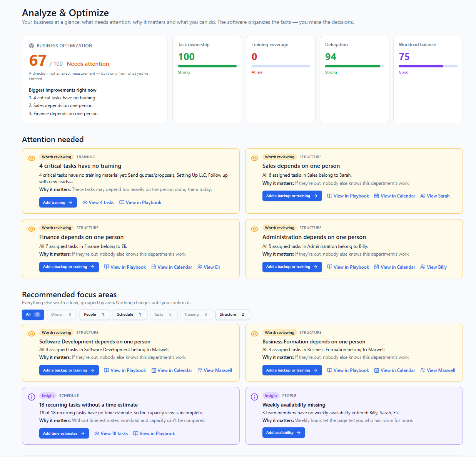The height and width of the screenshot is (457, 476).
Task: Open 'View Sarah' profile link
Action: click(x=435, y=196)
